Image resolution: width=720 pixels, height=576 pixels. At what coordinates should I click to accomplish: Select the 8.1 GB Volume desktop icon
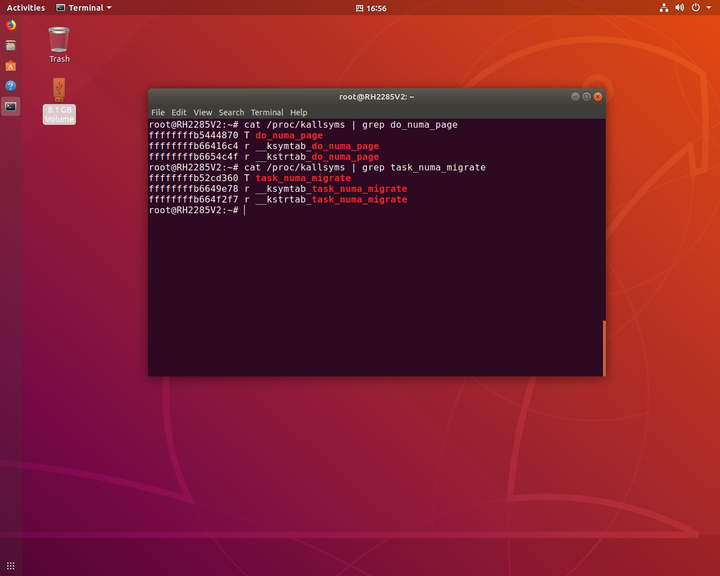(x=59, y=101)
